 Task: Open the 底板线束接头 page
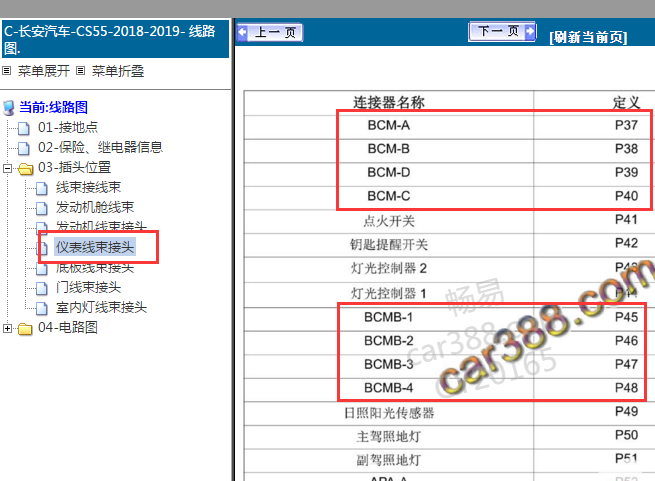click(95, 268)
